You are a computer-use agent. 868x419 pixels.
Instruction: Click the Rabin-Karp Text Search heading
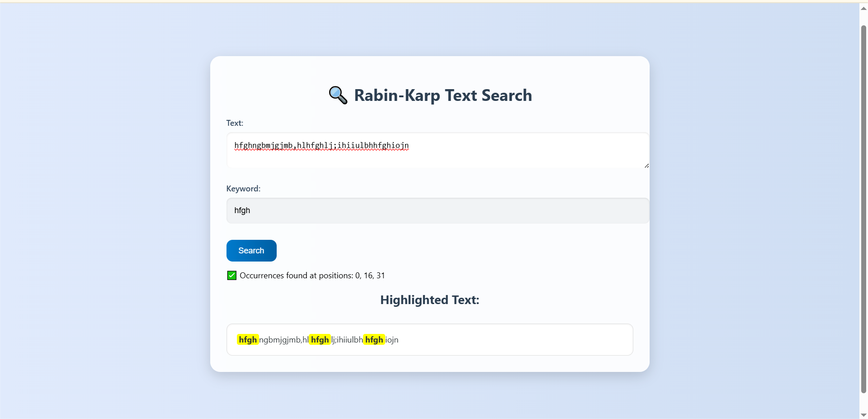[x=443, y=95]
